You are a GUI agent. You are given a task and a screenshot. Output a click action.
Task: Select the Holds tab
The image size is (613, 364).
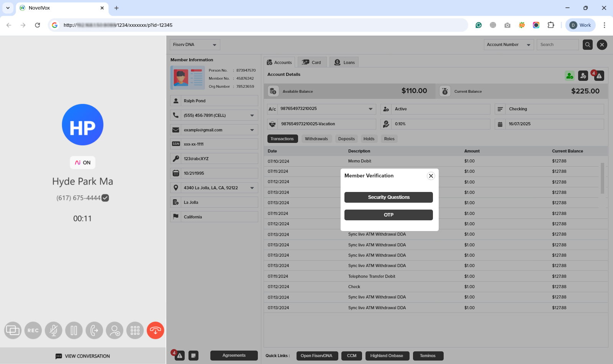[369, 139]
